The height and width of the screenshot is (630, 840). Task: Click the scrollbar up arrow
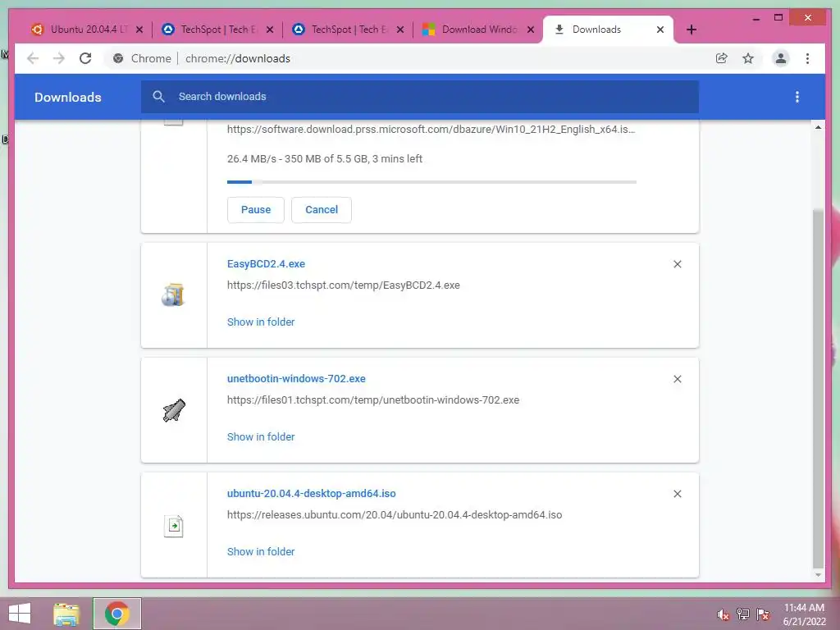coord(818,127)
